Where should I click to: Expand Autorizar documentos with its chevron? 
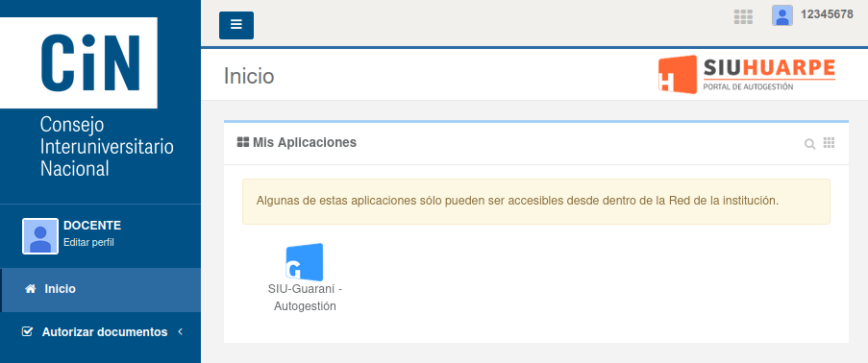point(180,332)
